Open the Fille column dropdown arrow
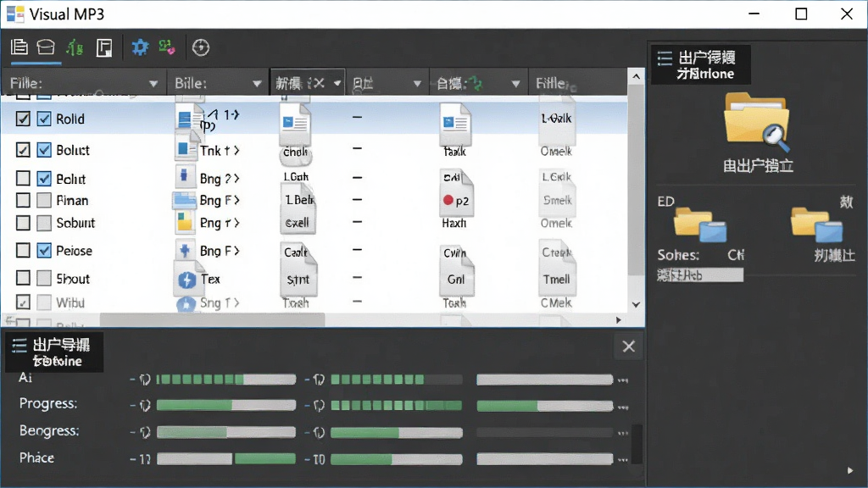The width and height of the screenshot is (868, 488). [x=153, y=84]
